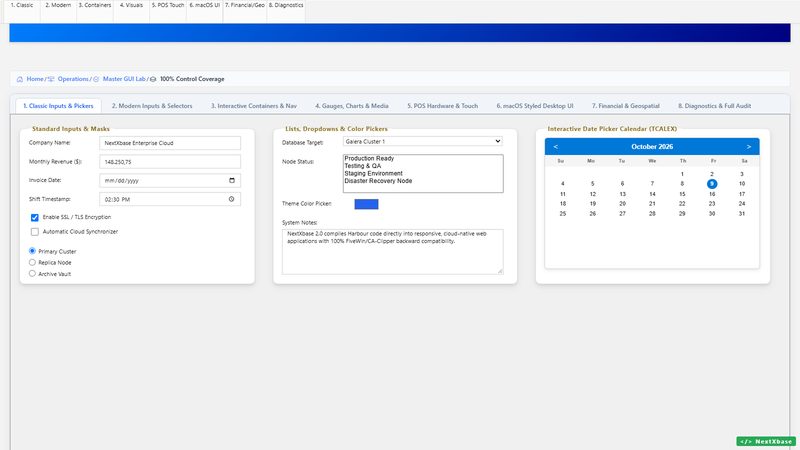Select 'Disaster Recovery Node' in Node Status
This screenshot has height=450, width=800.
(x=423, y=181)
